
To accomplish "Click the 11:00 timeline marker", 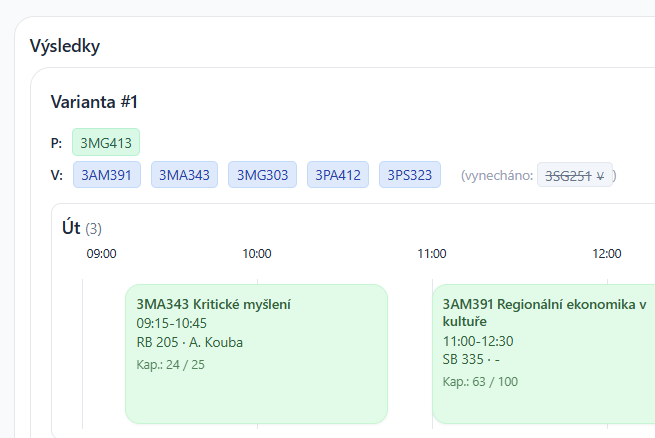I will (432, 254).
